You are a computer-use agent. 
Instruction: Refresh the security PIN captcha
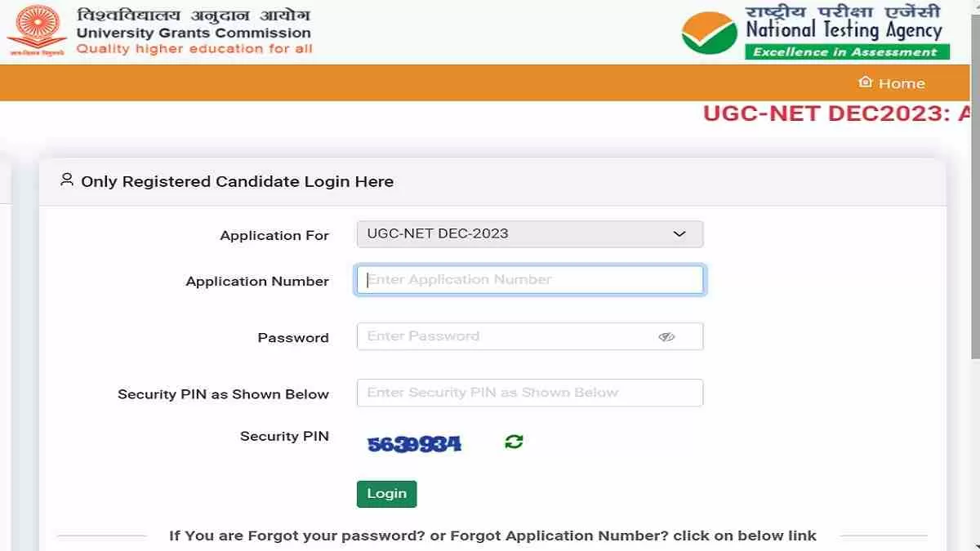pos(514,442)
